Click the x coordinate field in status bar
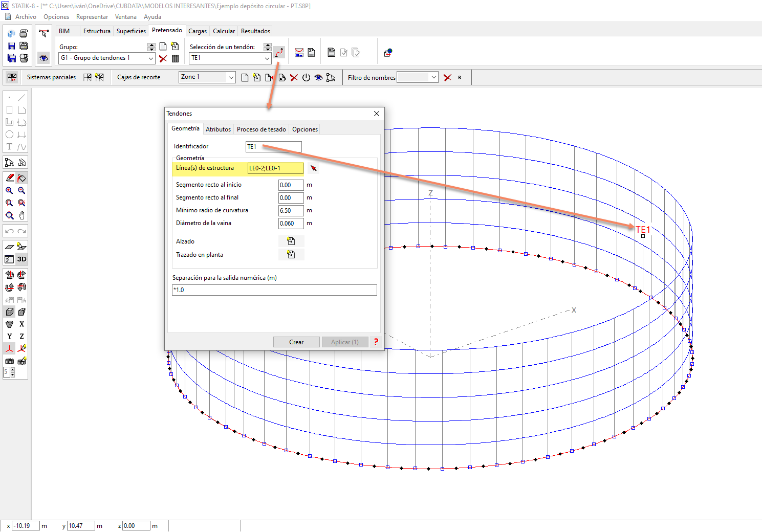The width and height of the screenshot is (762, 532). click(x=26, y=526)
